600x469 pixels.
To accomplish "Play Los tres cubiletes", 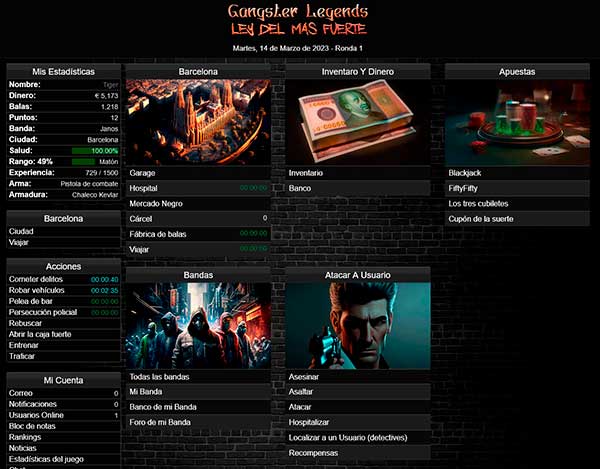I will tap(517, 204).
